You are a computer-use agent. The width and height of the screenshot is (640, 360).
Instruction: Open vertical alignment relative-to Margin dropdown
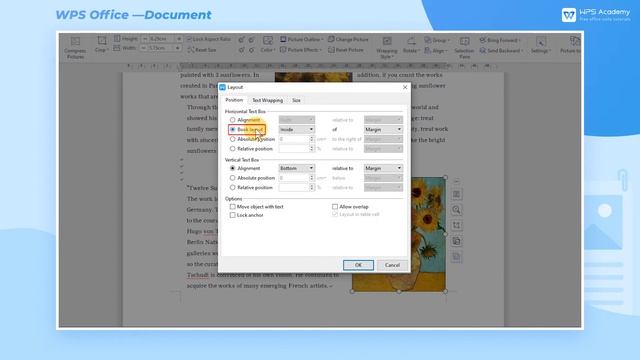[383, 168]
